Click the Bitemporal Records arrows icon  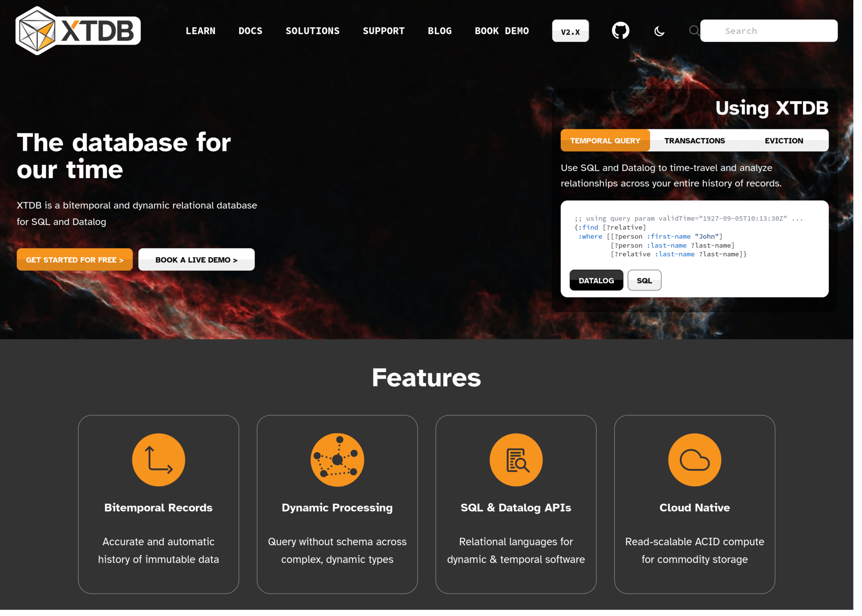pyautogui.click(x=158, y=459)
